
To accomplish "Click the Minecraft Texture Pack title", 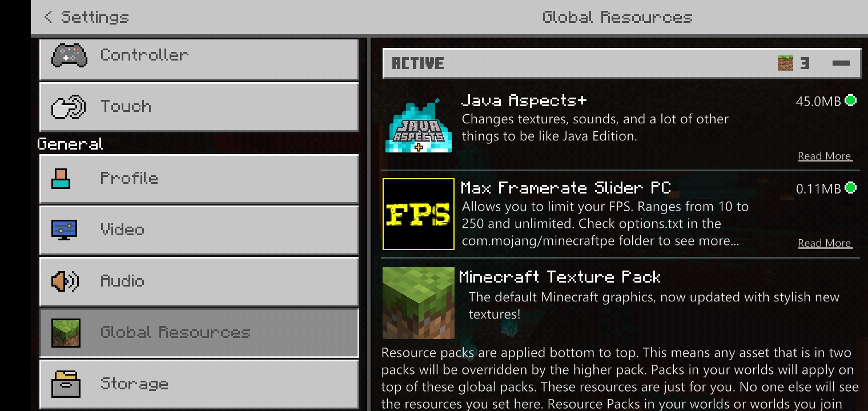I will 560,277.
